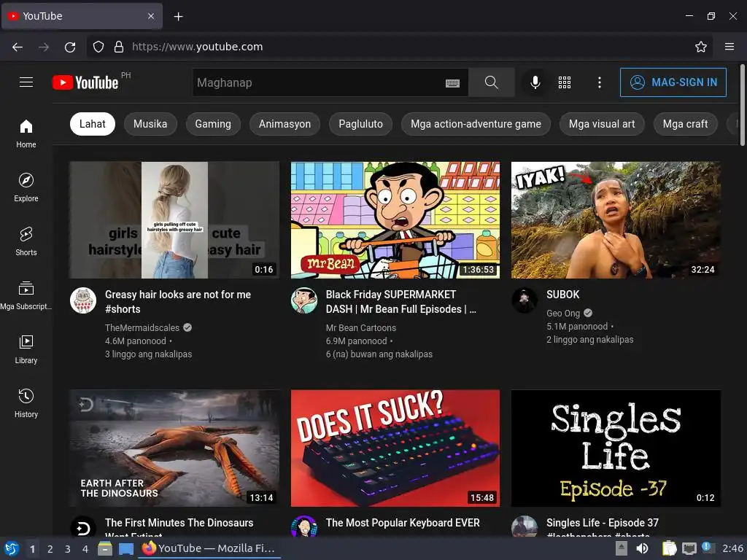Click the MAG-SIGN IN button
Image resolution: width=747 pixels, height=560 pixels.
click(x=673, y=82)
